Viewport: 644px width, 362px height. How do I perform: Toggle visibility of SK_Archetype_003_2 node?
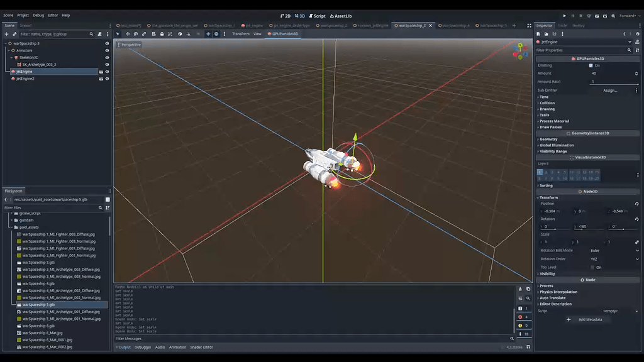[107, 65]
